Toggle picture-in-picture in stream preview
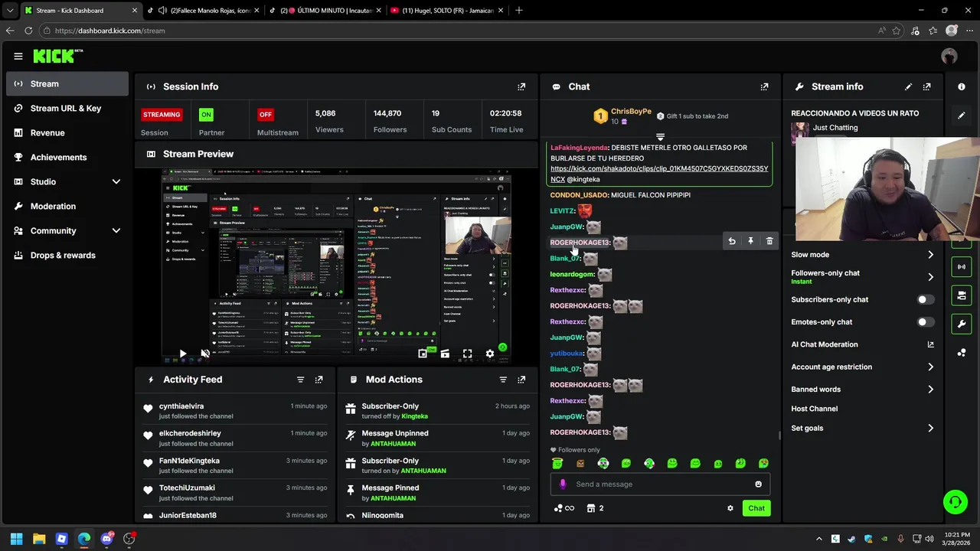Viewport: 980px width, 551px height. click(423, 354)
